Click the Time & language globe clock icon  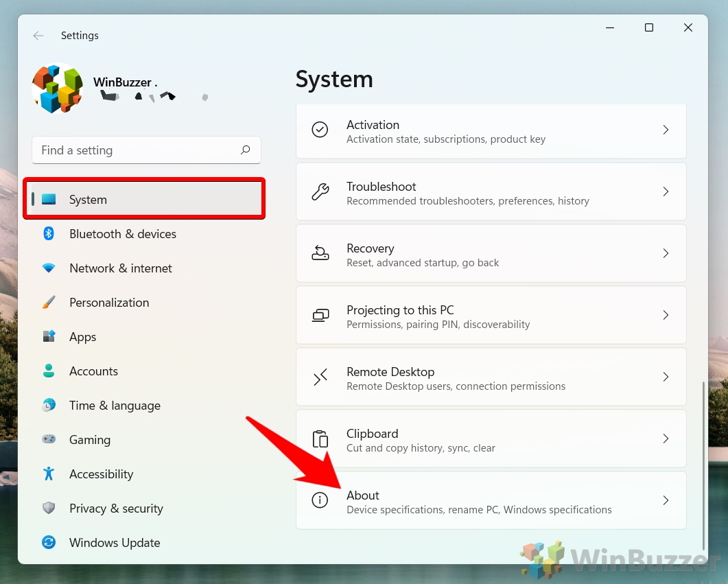(49, 405)
